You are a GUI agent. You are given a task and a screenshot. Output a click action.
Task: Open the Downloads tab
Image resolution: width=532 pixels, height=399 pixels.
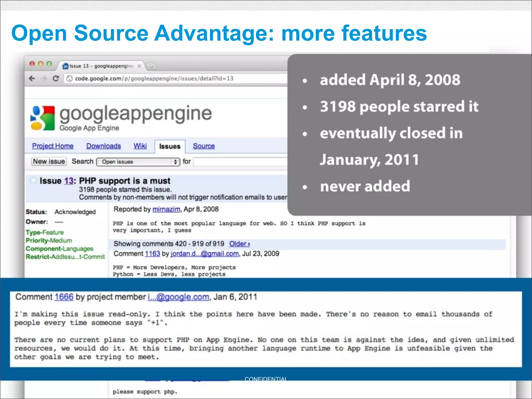pyautogui.click(x=104, y=146)
